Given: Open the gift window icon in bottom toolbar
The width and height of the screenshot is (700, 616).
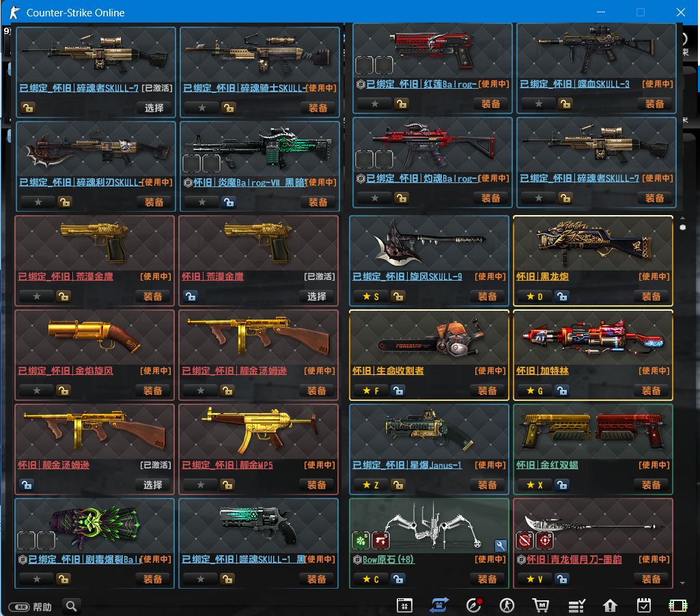Looking at the screenshot, I should [404, 606].
